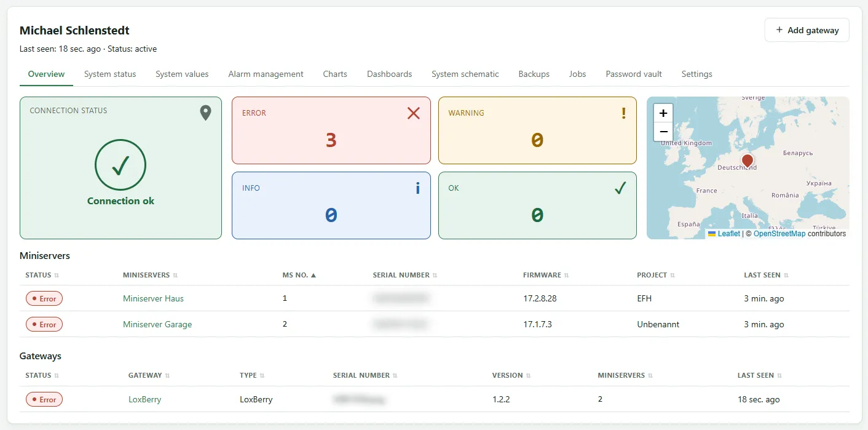This screenshot has height=430, width=868.
Task: Open the Password vault tab
Action: coord(634,74)
